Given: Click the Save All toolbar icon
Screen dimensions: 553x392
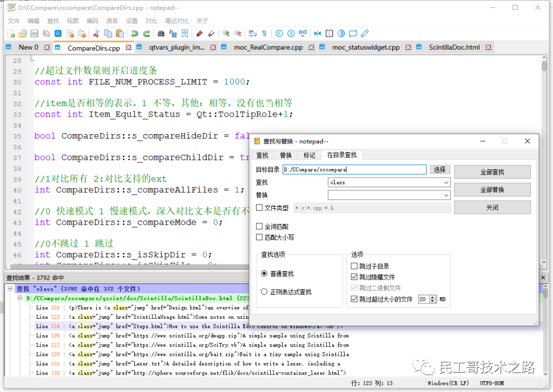Looking at the screenshot, I should (x=46, y=33).
